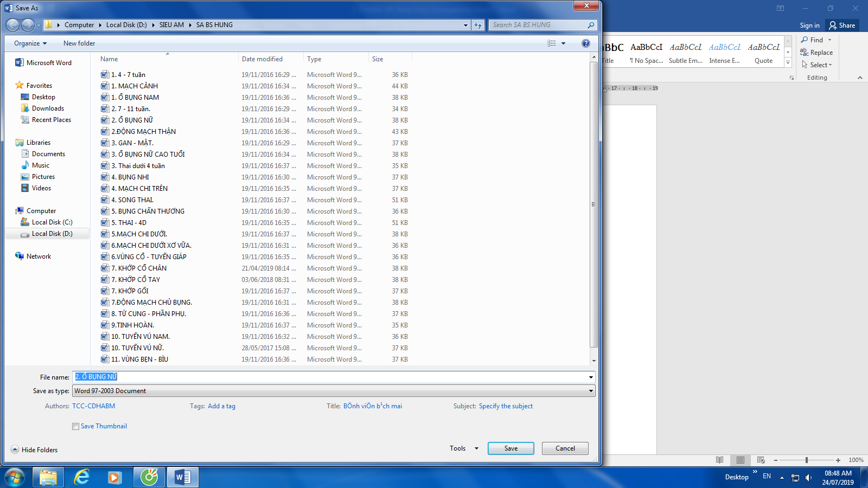This screenshot has height=488, width=868.
Task: Open the Organize menu
Action: (x=30, y=43)
